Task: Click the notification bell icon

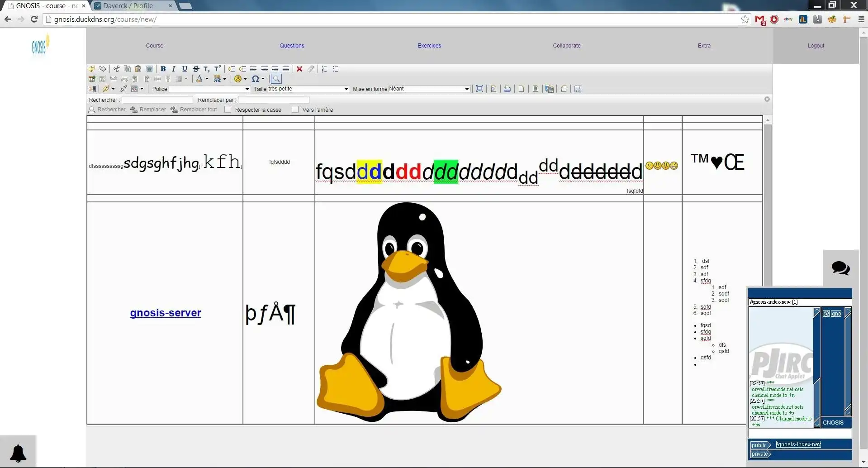Action: point(18,453)
